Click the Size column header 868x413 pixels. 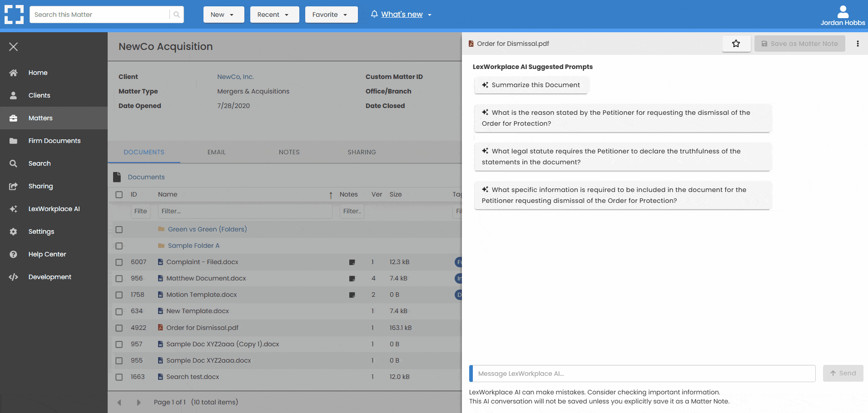(x=396, y=194)
